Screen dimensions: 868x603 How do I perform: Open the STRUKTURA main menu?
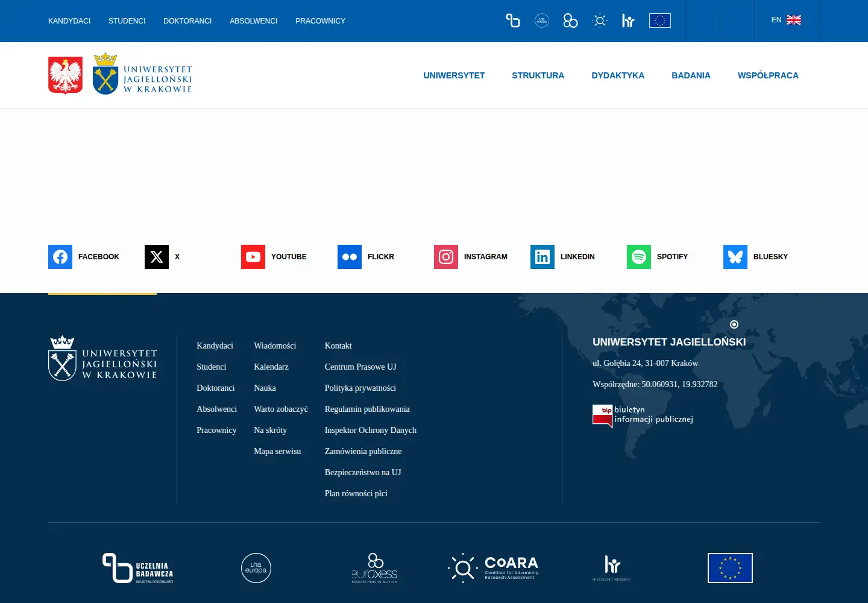(538, 75)
